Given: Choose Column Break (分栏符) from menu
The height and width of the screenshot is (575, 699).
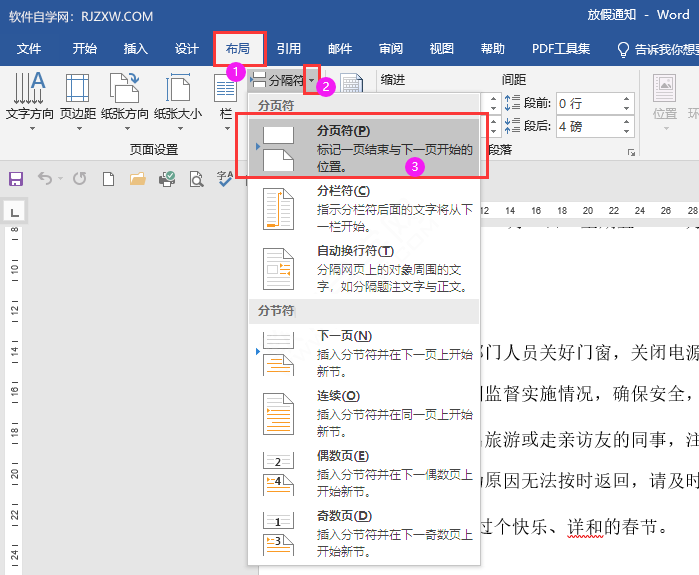Looking at the screenshot, I should pyautogui.click(x=363, y=208).
